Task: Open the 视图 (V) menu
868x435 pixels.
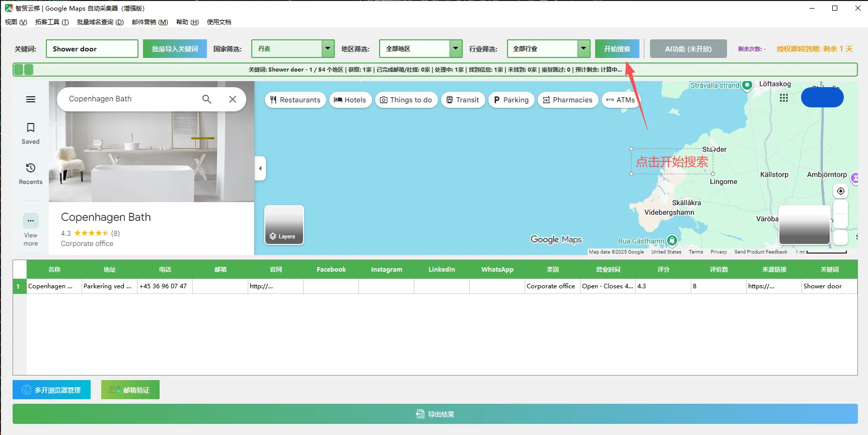Action: pyautogui.click(x=16, y=22)
